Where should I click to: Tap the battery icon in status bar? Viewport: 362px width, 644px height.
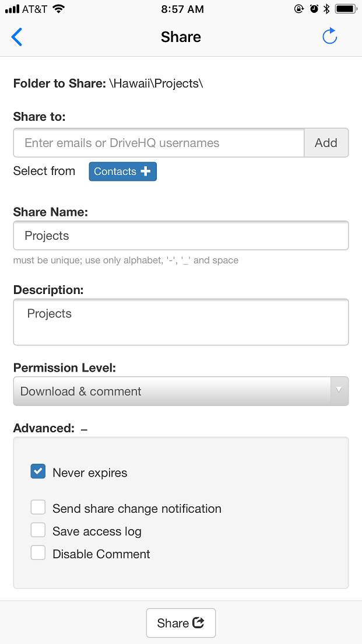[345, 9]
